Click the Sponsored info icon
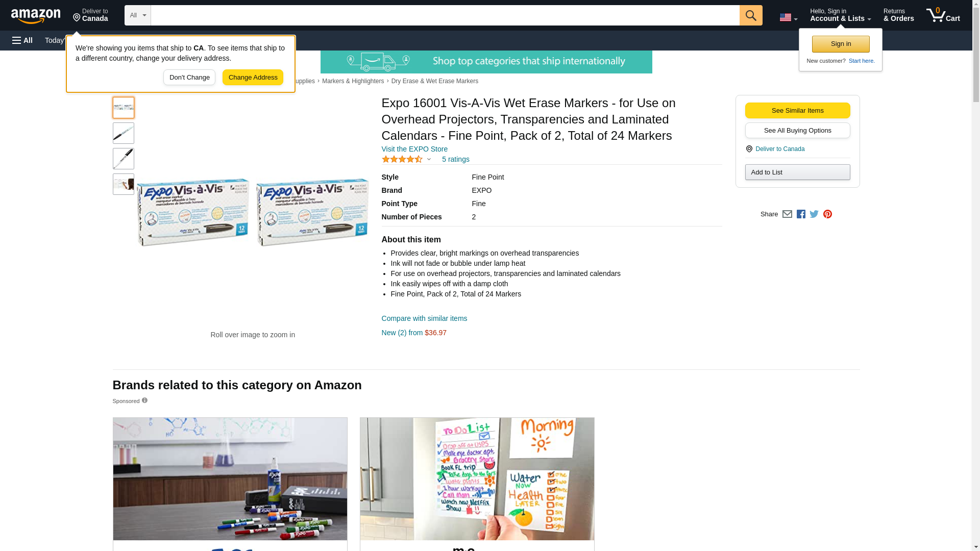This screenshot has width=980, height=551. click(x=144, y=400)
